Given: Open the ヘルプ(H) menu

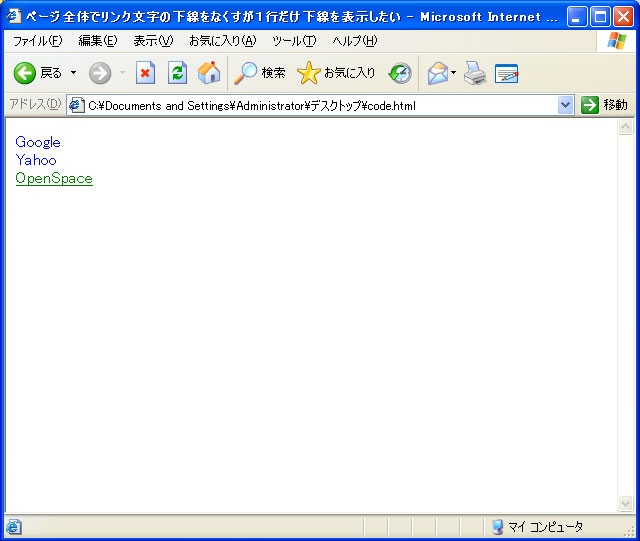Looking at the screenshot, I should [x=355, y=41].
